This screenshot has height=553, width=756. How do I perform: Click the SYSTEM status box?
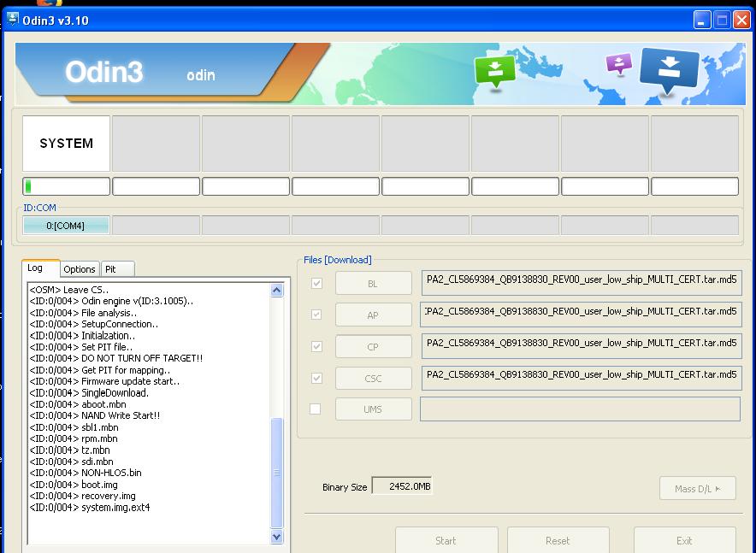67,143
